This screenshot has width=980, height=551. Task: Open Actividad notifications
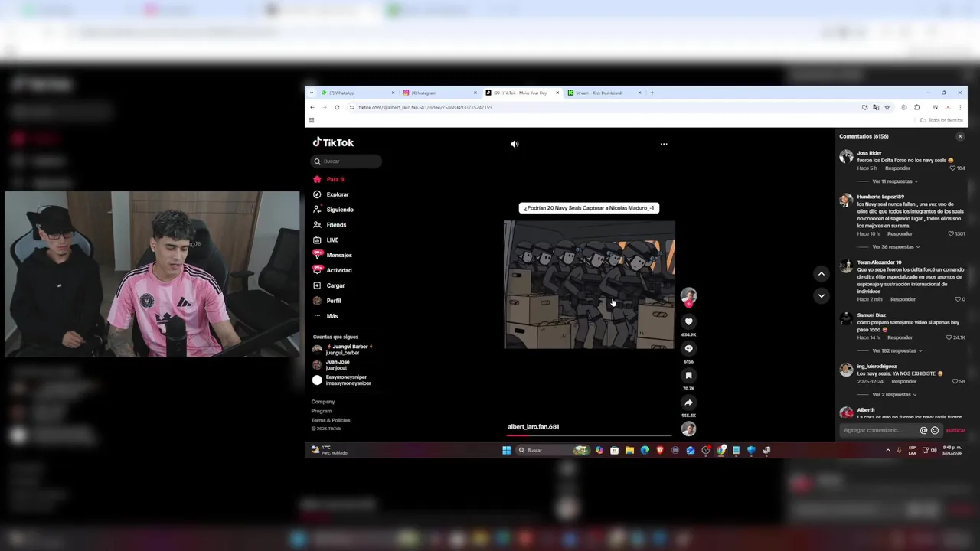point(332,270)
